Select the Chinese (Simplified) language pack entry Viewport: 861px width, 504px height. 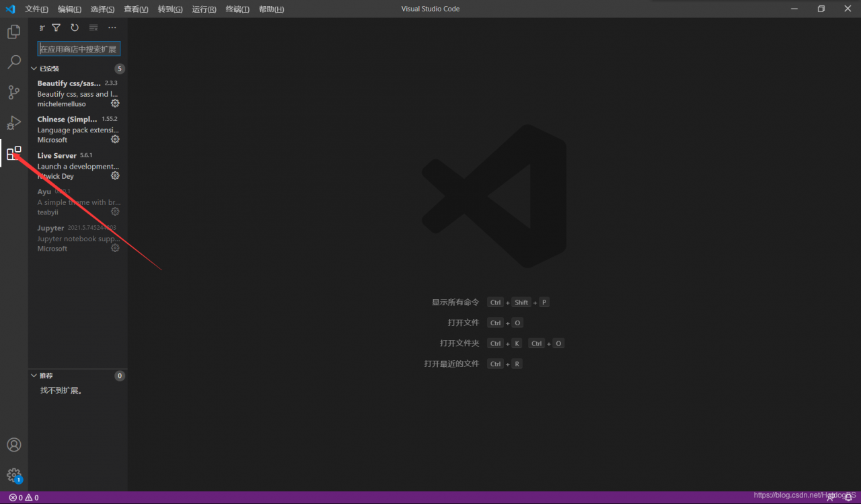click(x=78, y=129)
